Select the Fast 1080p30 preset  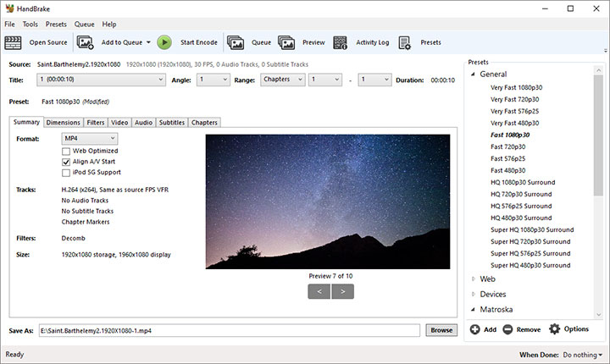[510, 135]
